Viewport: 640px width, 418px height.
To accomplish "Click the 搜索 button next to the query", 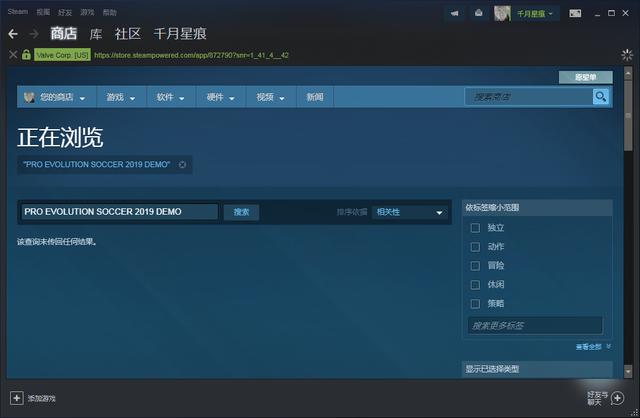I will 242,212.
